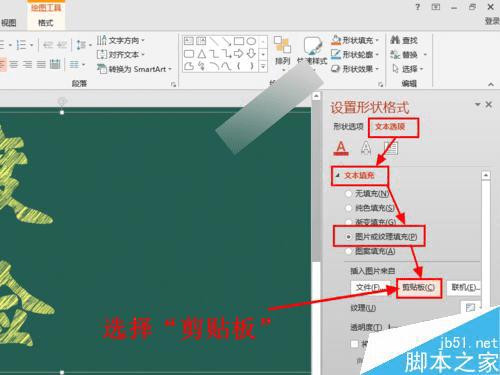The width and height of the screenshot is (500, 375).
Task: Click the 查找 find button
Action: coord(404,40)
